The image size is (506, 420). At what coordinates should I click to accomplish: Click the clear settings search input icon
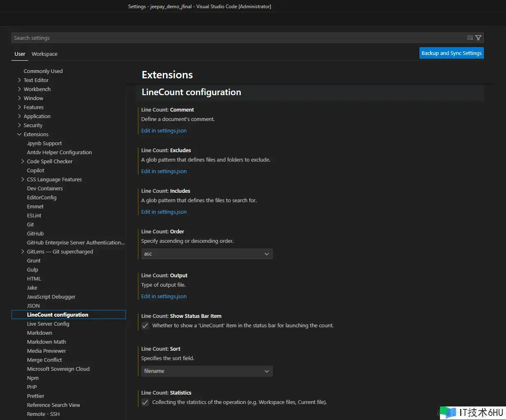click(x=470, y=38)
